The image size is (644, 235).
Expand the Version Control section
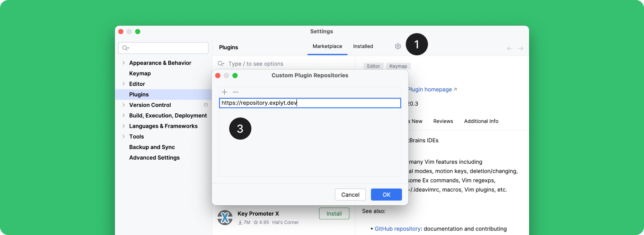(x=124, y=105)
